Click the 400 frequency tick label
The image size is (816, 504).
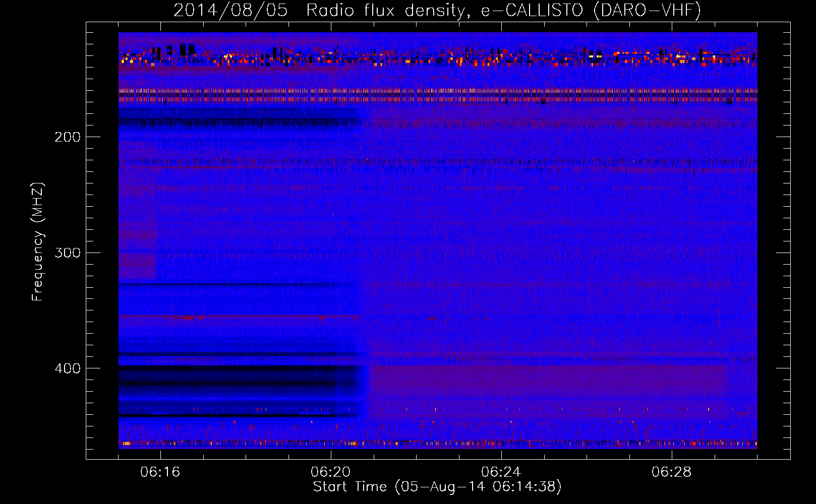(x=68, y=368)
